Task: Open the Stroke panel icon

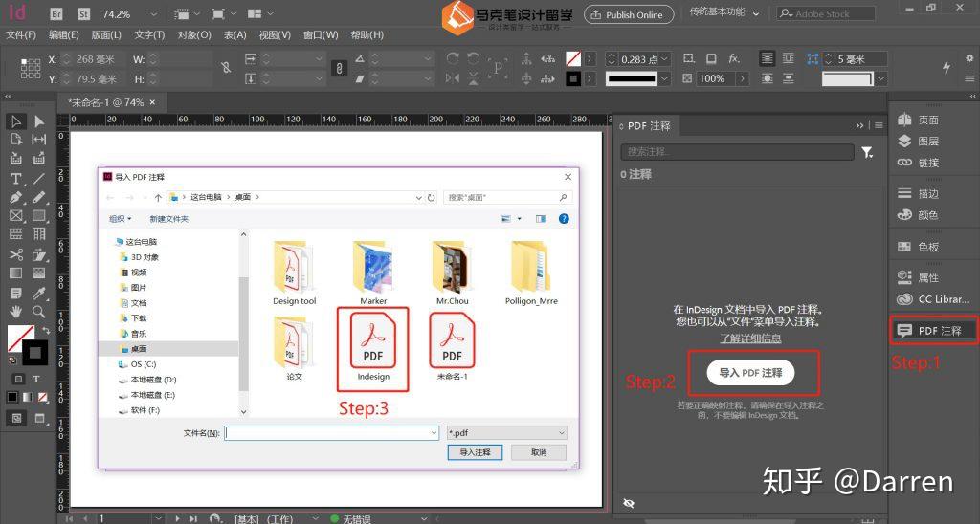Action: [x=904, y=193]
